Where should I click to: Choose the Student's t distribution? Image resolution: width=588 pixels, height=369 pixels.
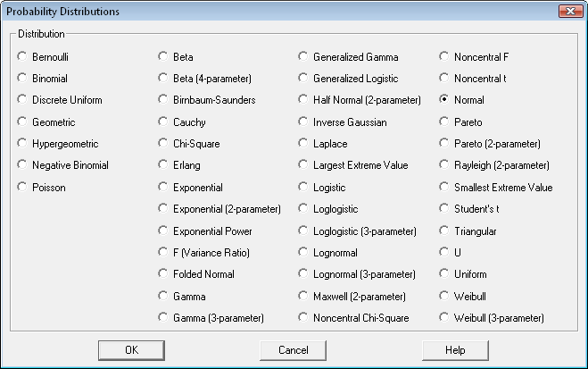coord(444,209)
